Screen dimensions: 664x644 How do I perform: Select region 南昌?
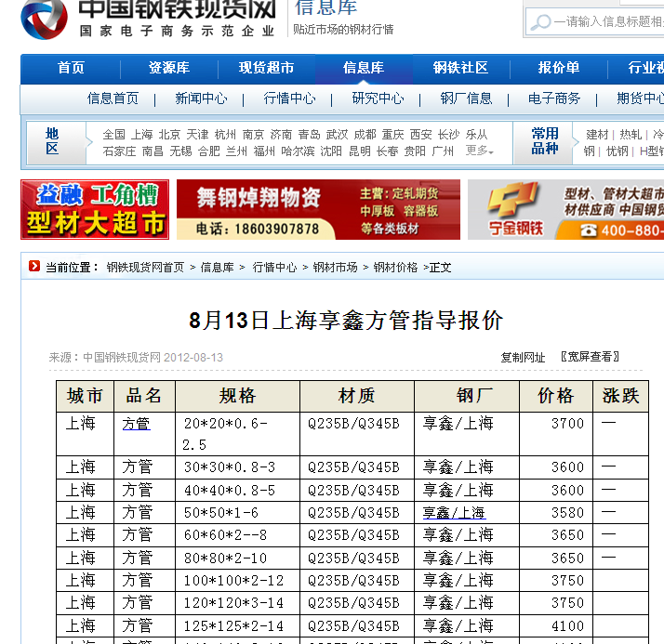153,151
